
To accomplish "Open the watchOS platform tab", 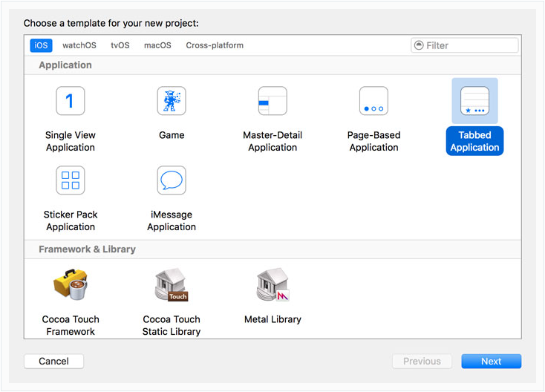I will pos(79,45).
